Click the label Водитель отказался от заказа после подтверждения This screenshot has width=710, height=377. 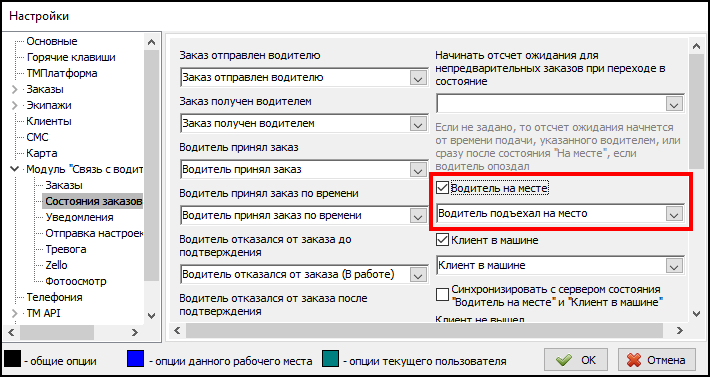tap(273, 305)
